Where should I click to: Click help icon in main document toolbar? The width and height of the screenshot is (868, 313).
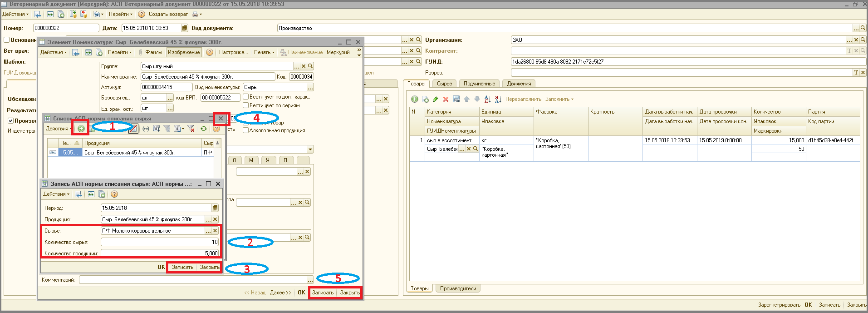pos(142,14)
